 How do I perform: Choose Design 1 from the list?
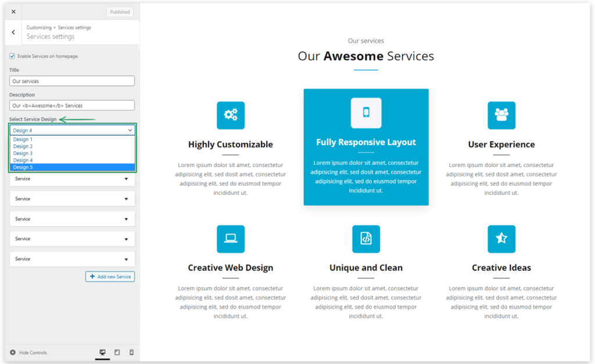(72, 139)
